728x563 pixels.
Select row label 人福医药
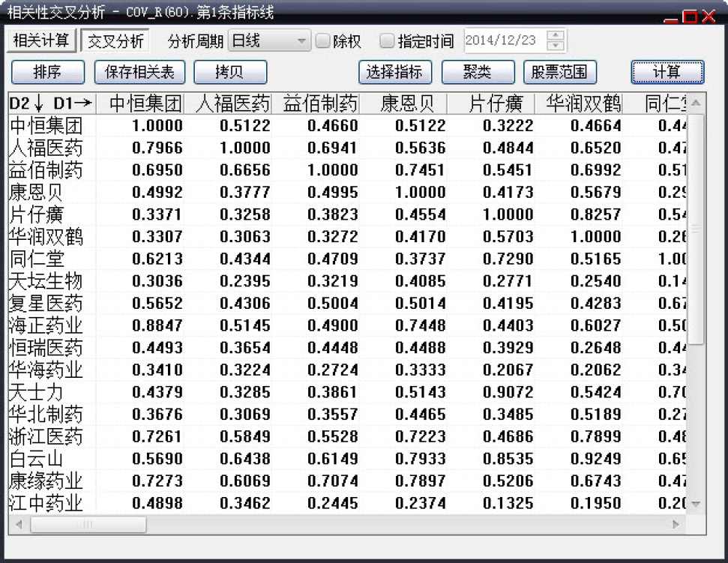[x=46, y=148]
